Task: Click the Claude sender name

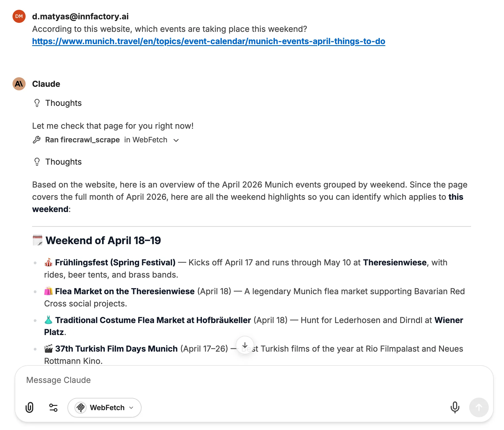Action: pyautogui.click(x=46, y=84)
